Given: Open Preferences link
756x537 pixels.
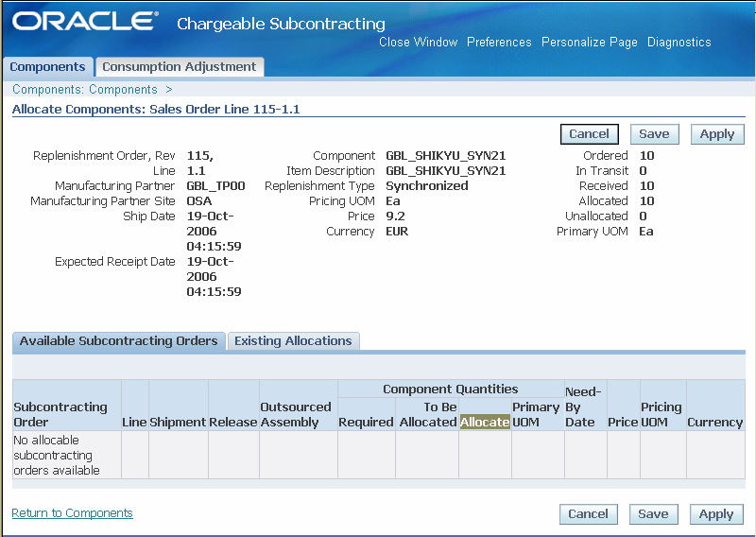Looking at the screenshot, I should point(499,42).
